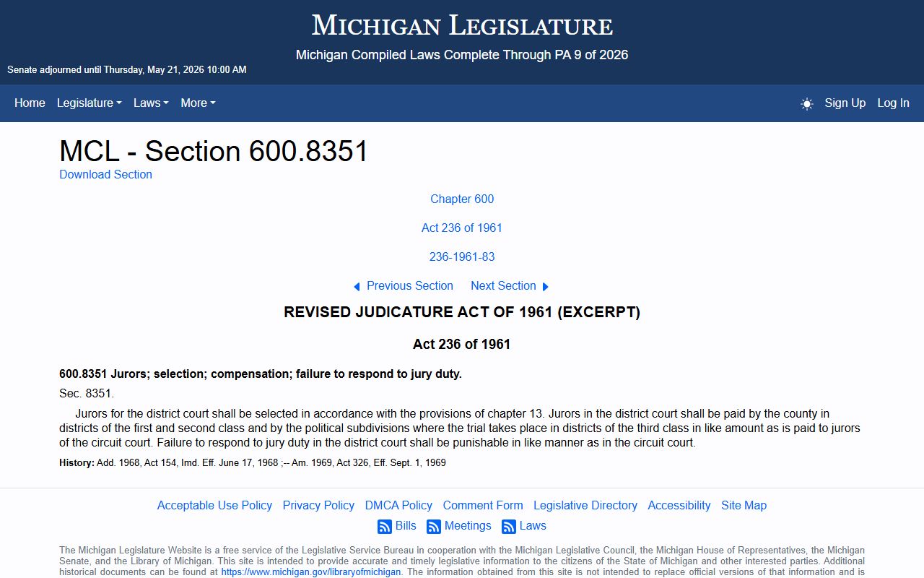
Task: Open the Laws dropdown menu
Action: [x=151, y=103]
